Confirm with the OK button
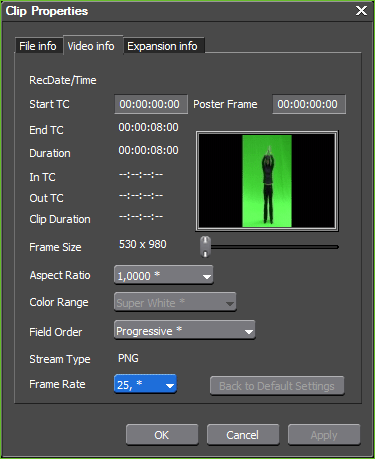The height and width of the screenshot is (459, 375). click(162, 435)
